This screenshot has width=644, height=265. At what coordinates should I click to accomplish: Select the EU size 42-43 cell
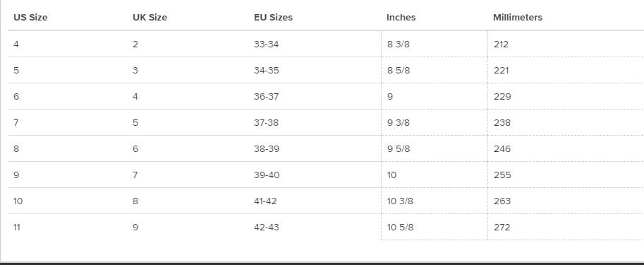[x=266, y=227]
